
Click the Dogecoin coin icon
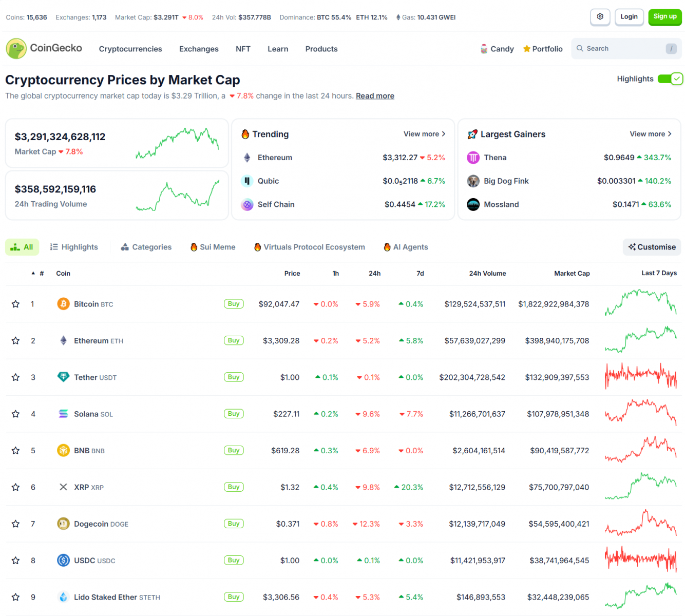point(63,524)
